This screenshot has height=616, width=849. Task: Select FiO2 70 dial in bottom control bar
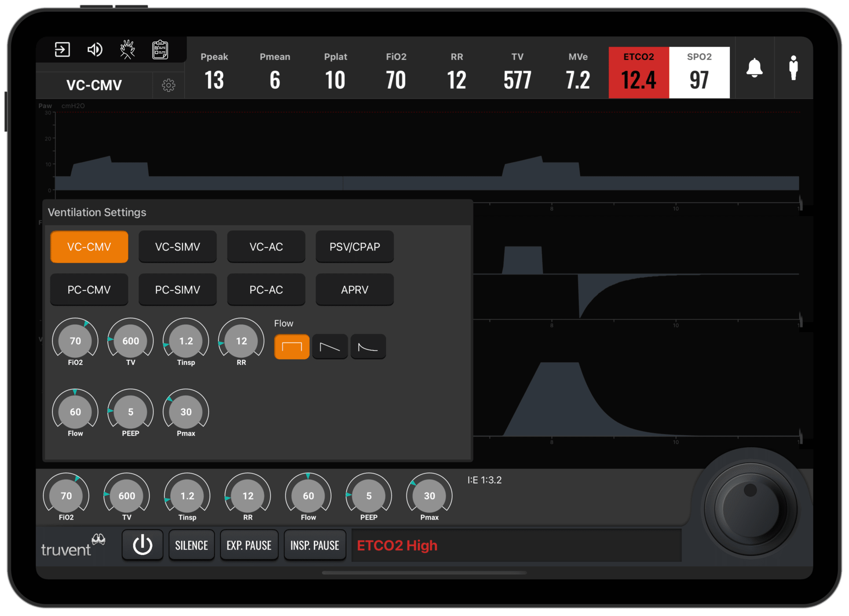click(x=66, y=496)
